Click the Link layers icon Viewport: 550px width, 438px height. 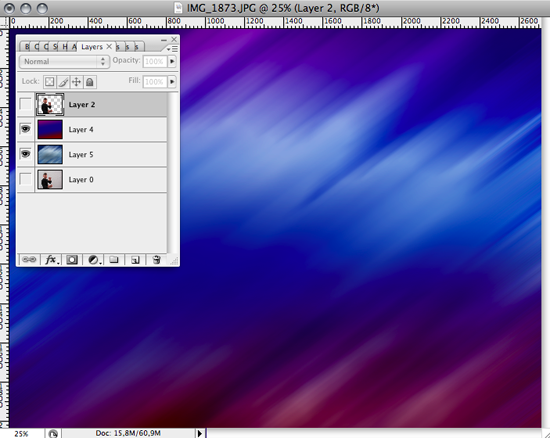coord(29,260)
